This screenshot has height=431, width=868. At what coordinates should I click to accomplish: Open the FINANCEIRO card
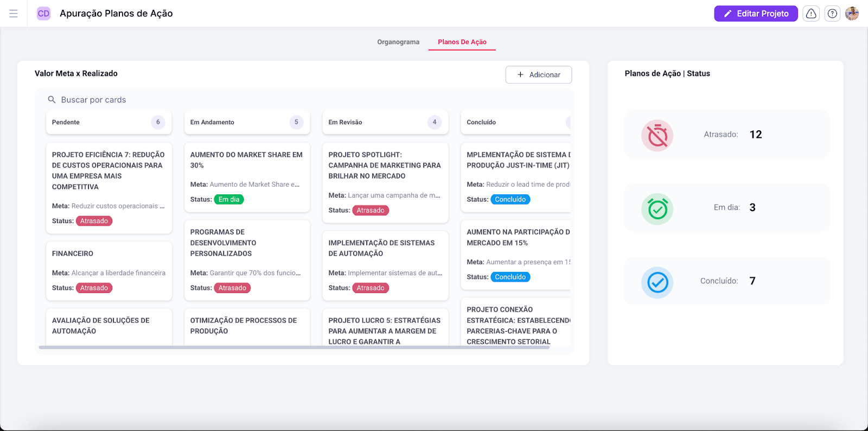pyautogui.click(x=108, y=270)
